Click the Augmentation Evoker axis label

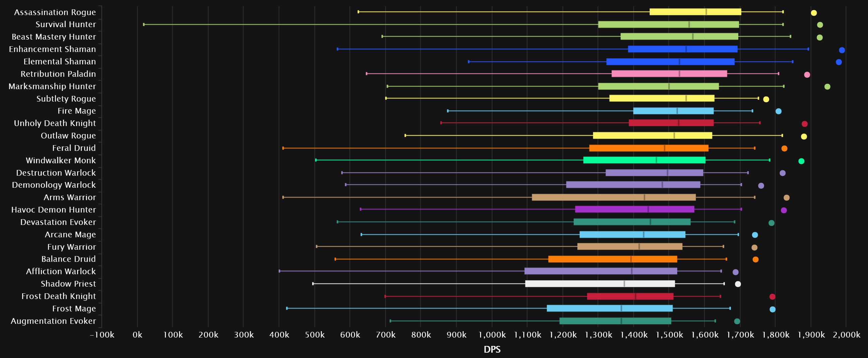(x=53, y=321)
